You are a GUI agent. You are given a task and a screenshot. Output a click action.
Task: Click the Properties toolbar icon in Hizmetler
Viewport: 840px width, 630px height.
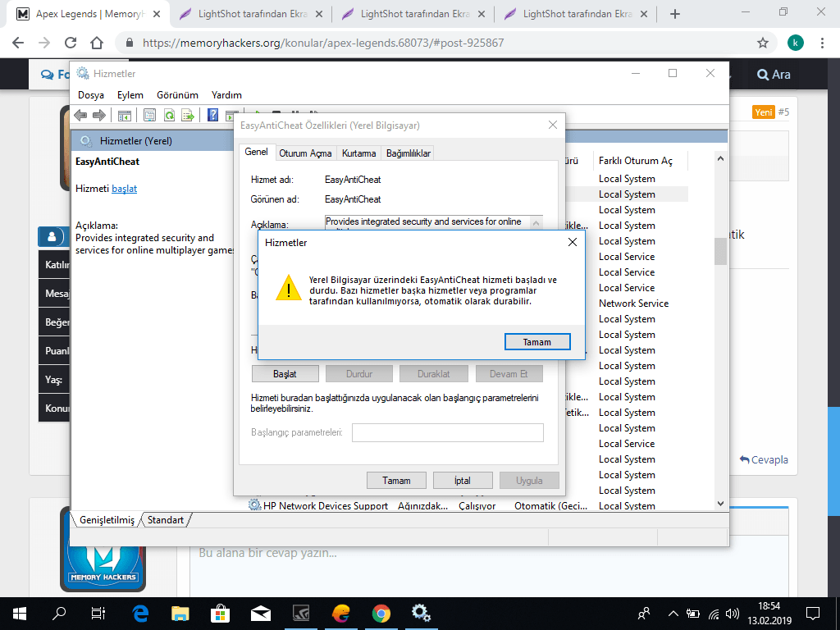tap(149, 115)
